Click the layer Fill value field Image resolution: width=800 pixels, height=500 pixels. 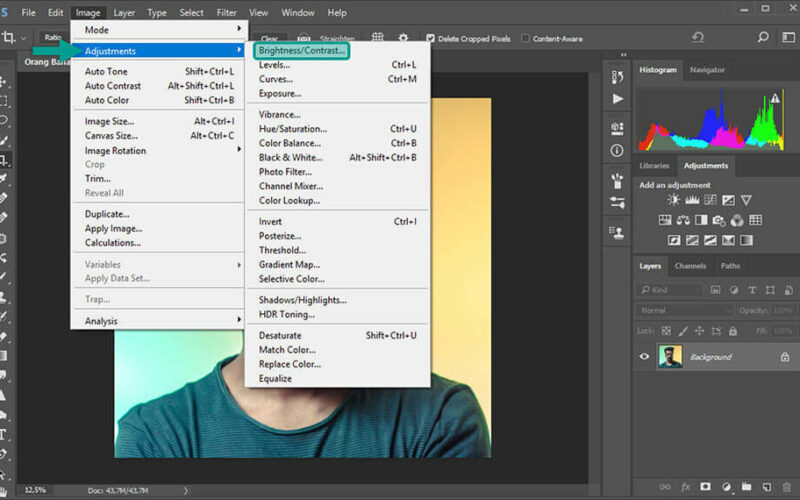click(783, 331)
